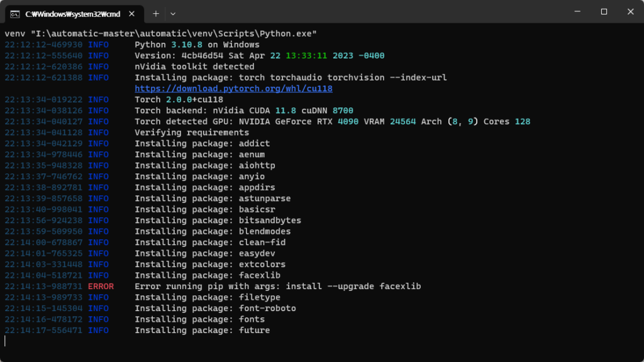Click timestamp 22:12:12-469930
The height and width of the screenshot is (362, 644).
coord(43,45)
